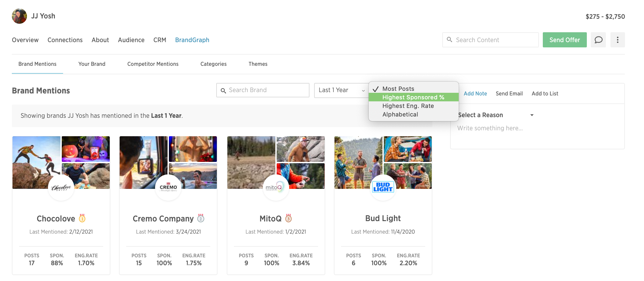Screen dimensions: 644x281
Task: Click the MitoQ brand logo
Action: pos(276,188)
